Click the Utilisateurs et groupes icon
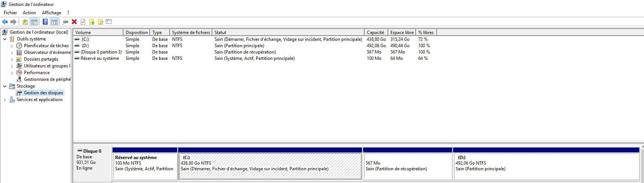The height and width of the screenshot is (183, 644). (20, 66)
